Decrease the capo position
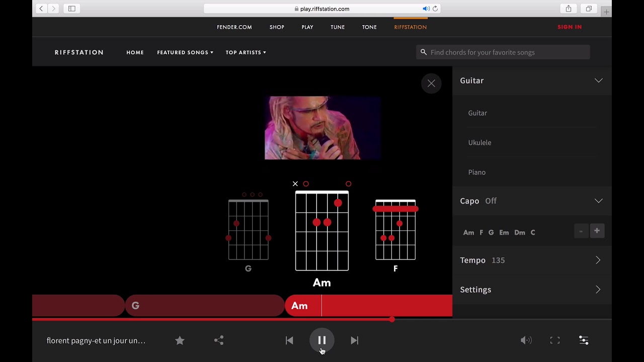The width and height of the screenshot is (644, 362). pos(581,231)
